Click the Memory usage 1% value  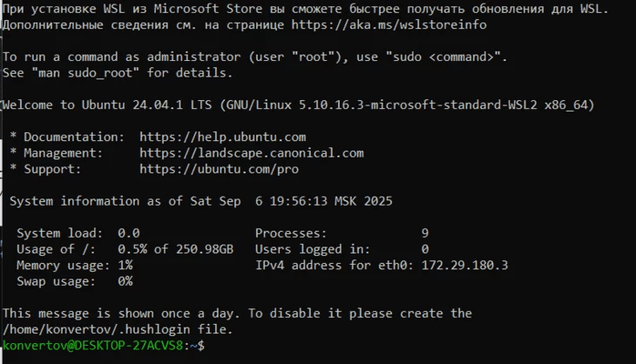click(x=125, y=265)
